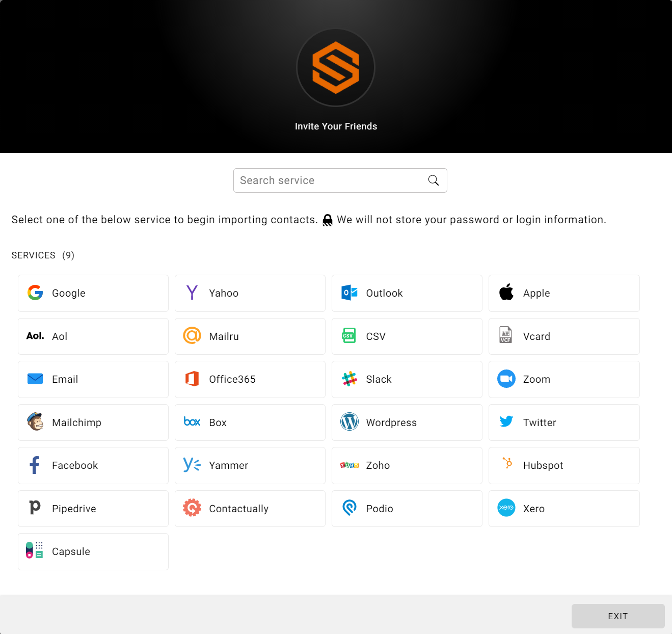The height and width of the screenshot is (634, 672).
Task: Select the Office365 service label
Action: pyautogui.click(x=232, y=379)
